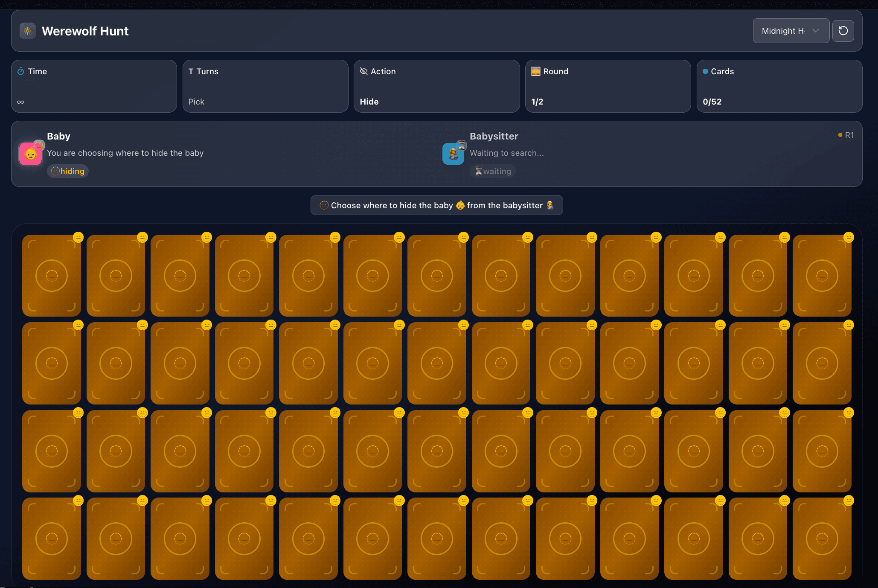Click the Turns stat panel
878x588 pixels.
[x=265, y=86]
